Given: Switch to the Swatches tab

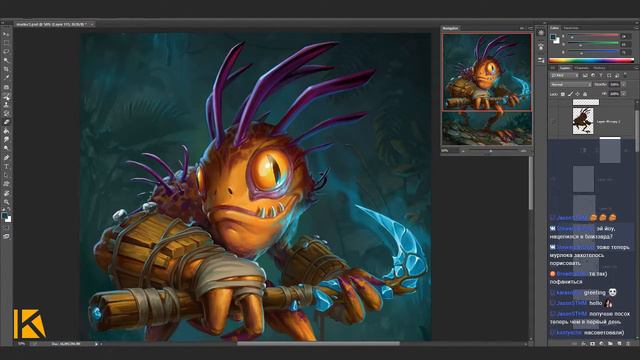Looking at the screenshot, I should click(571, 28).
